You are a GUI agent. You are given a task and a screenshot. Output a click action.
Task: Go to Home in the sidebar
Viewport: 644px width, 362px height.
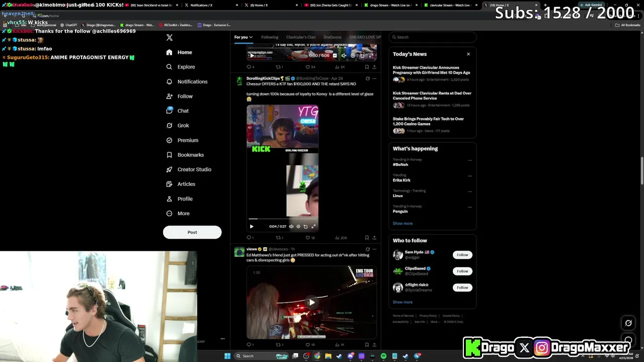click(179, 52)
